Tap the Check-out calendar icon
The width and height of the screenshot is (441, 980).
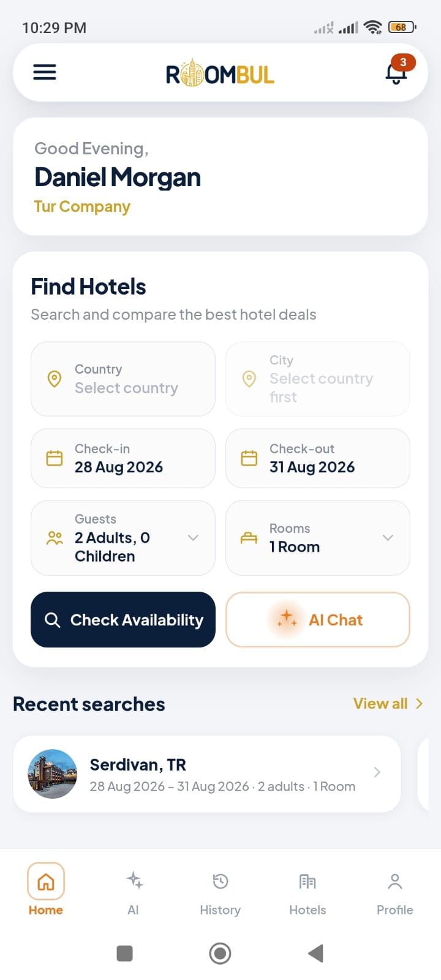coord(249,458)
